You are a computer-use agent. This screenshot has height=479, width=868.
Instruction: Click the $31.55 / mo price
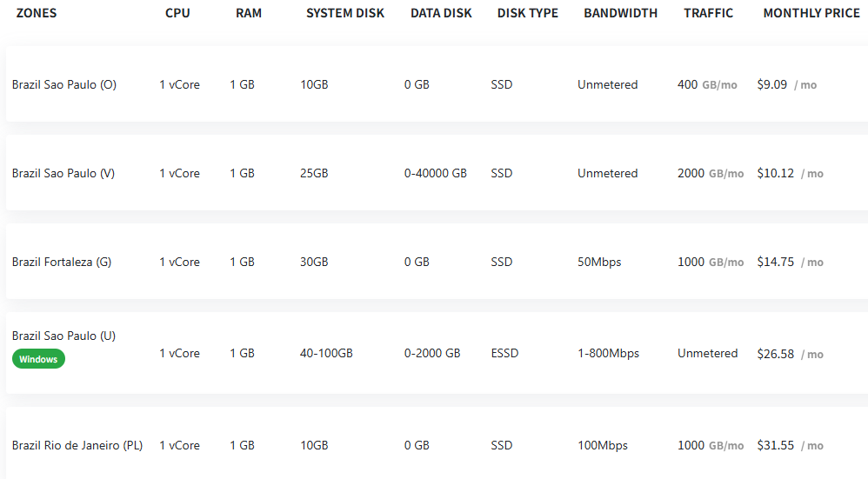point(790,445)
